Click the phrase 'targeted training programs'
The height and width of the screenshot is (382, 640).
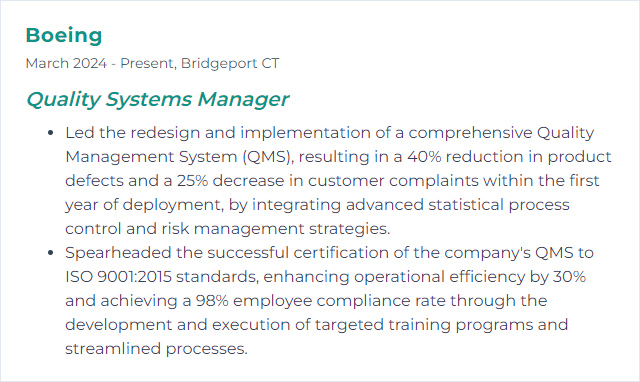[x=424, y=325]
